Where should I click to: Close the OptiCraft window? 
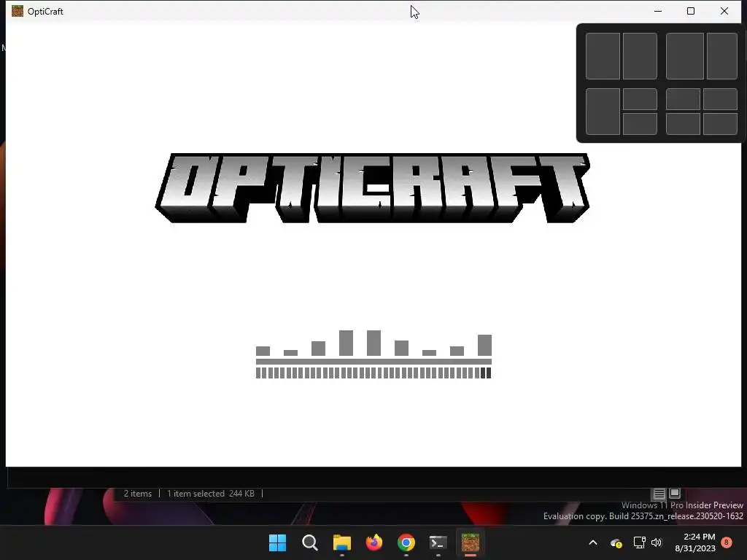click(724, 11)
